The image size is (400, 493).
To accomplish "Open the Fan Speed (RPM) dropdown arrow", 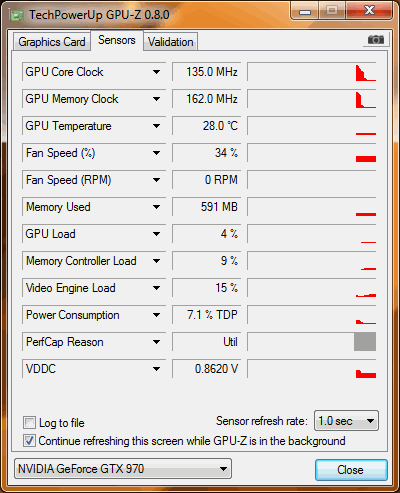I will 156,180.
